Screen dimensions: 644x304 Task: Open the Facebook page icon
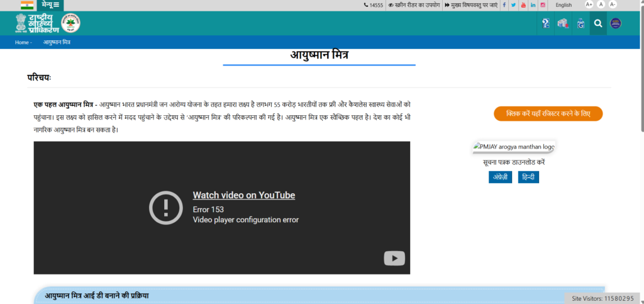pos(504,5)
